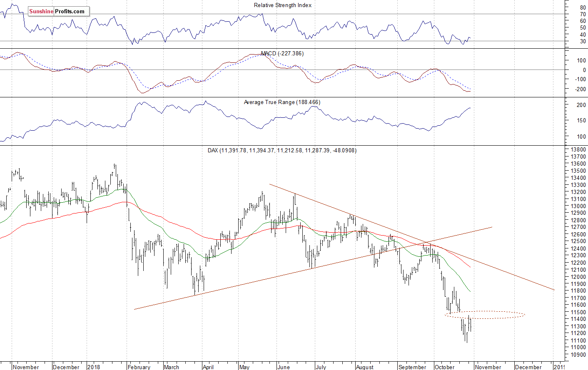The height and width of the screenshot is (370, 588).
Task: Click the May axis label
Action: (x=244, y=367)
